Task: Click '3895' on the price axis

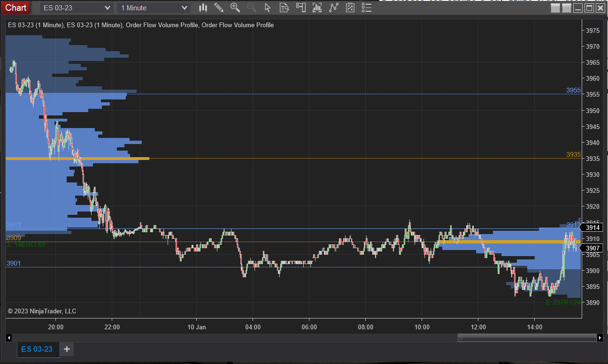Action: [593, 287]
